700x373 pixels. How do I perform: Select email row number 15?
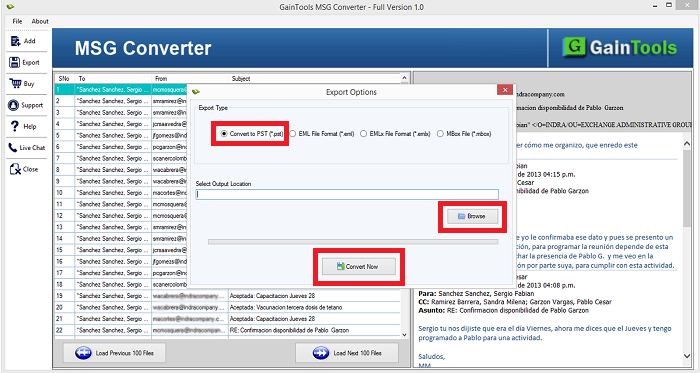[x=121, y=250]
